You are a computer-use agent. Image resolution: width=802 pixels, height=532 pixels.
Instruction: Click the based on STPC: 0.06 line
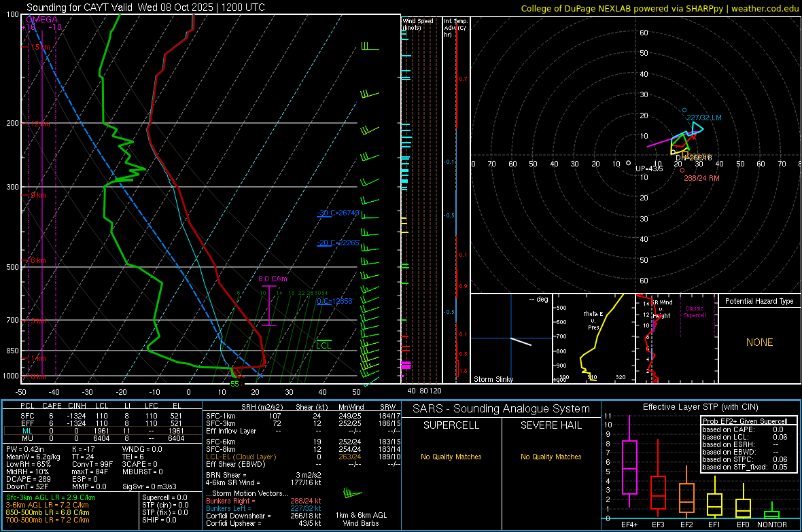pos(745,459)
